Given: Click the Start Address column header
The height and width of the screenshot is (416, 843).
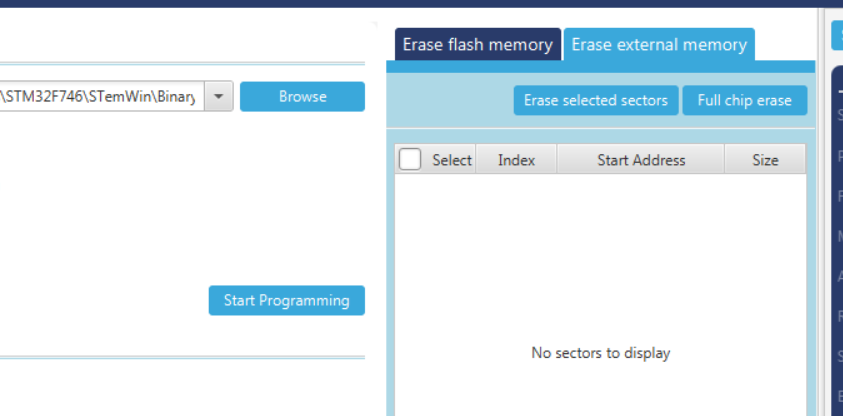Looking at the screenshot, I should coord(641,160).
